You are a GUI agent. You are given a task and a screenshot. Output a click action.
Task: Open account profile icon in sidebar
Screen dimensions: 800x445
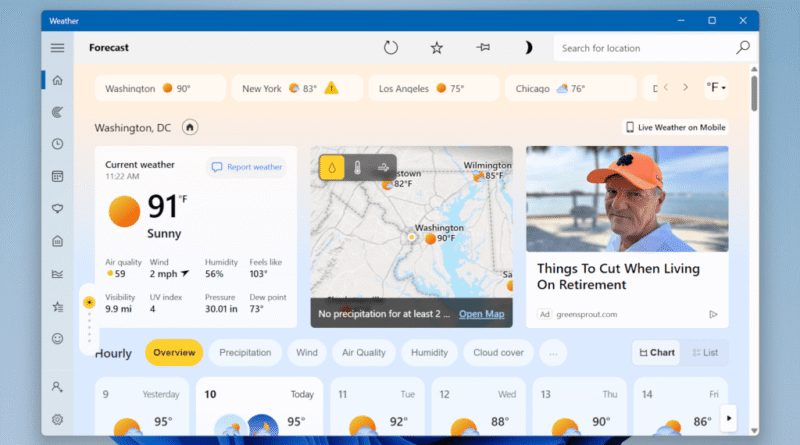tap(58, 387)
